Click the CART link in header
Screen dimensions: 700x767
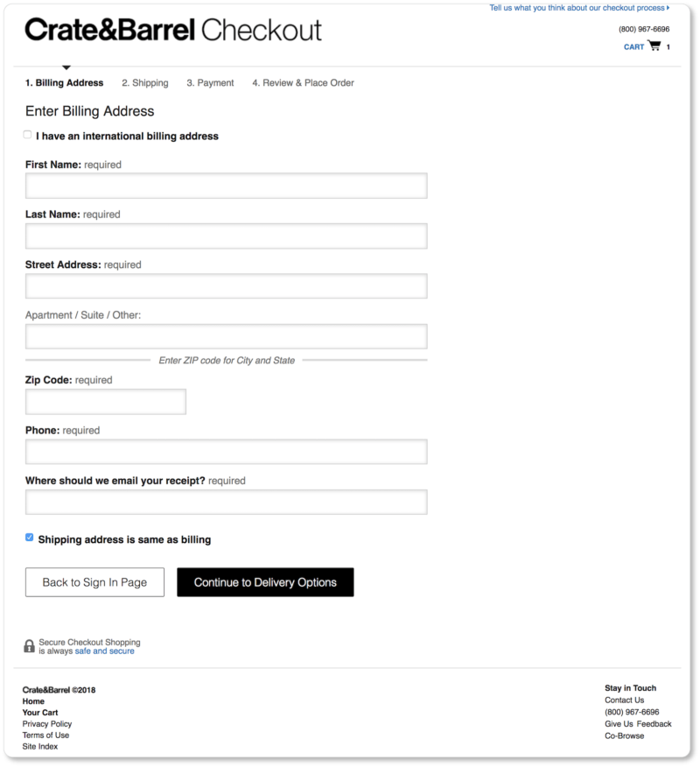[633, 47]
